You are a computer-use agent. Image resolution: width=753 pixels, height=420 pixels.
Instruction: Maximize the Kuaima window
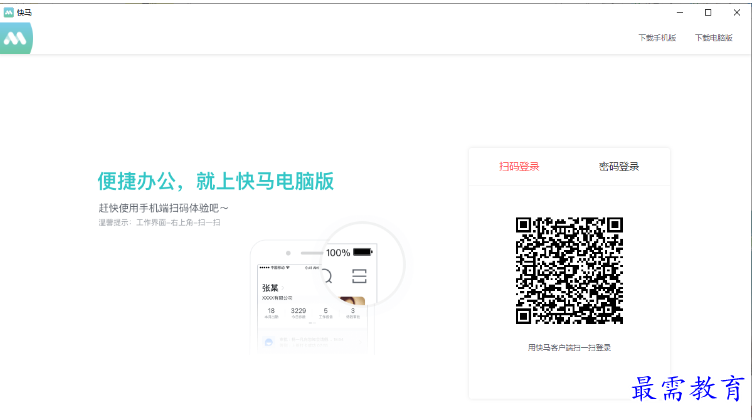point(708,12)
